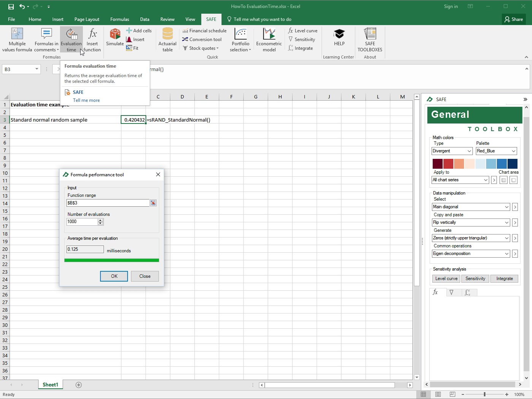The image size is (532, 399).
Task: Switch to Page Layout view in status bar
Action: (438, 394)
